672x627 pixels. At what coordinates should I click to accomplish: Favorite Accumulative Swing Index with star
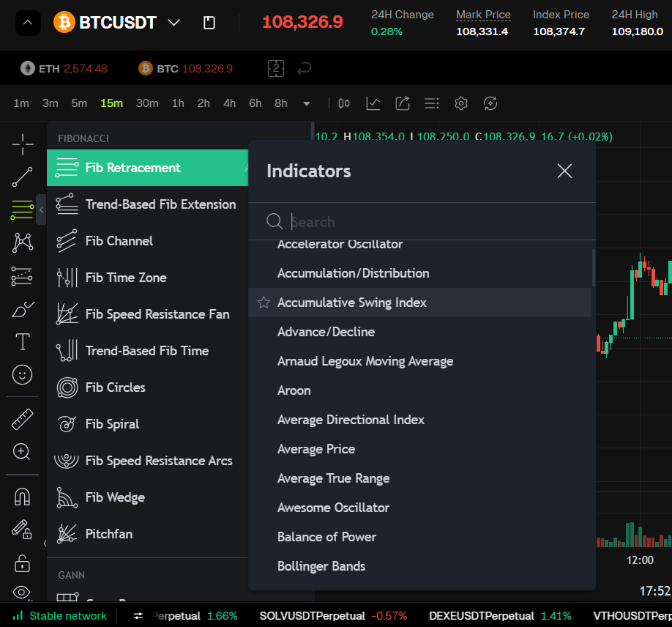click(264, 303)
